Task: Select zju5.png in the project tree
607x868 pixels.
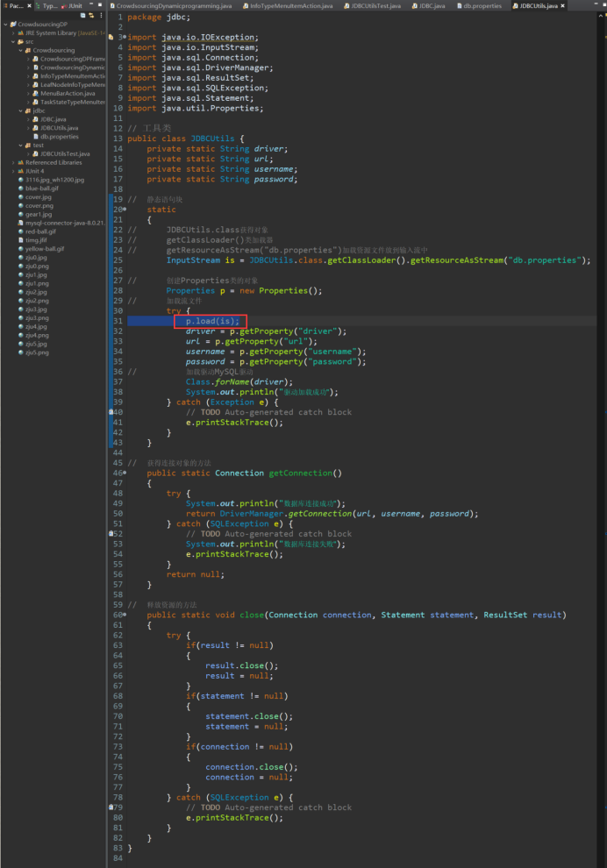Action: (37, 352)
